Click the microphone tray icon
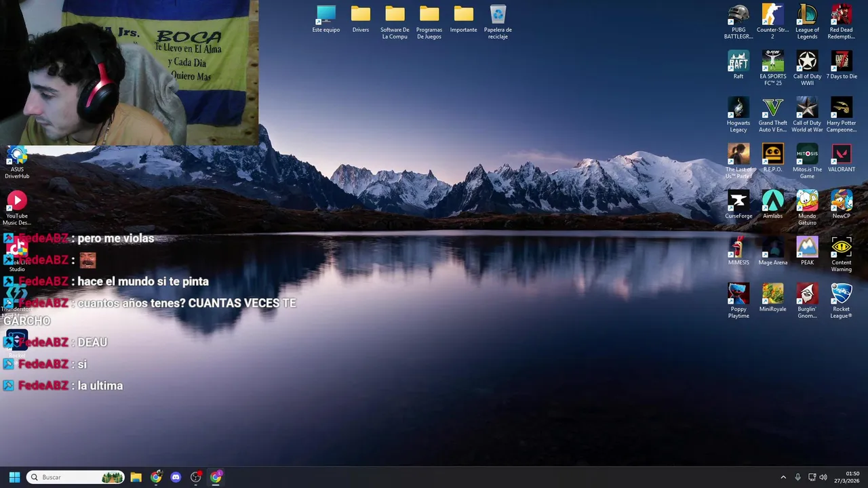This screenshot has height=488, width=868. 797,477
